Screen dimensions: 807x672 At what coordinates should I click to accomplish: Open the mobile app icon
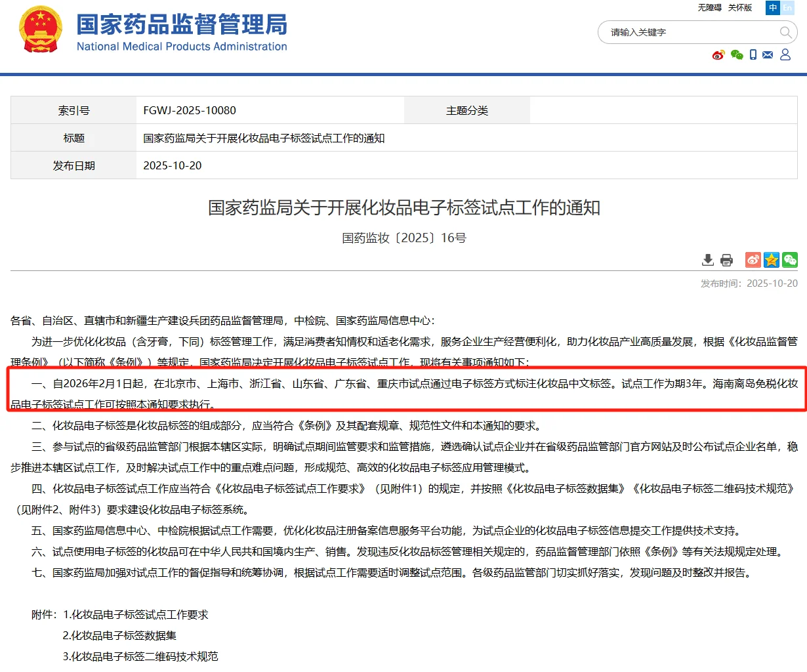coord(753,55)
